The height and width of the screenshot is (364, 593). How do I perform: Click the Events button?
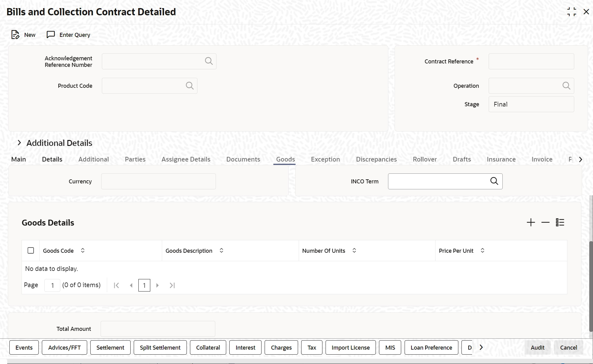tap(24, 347)
